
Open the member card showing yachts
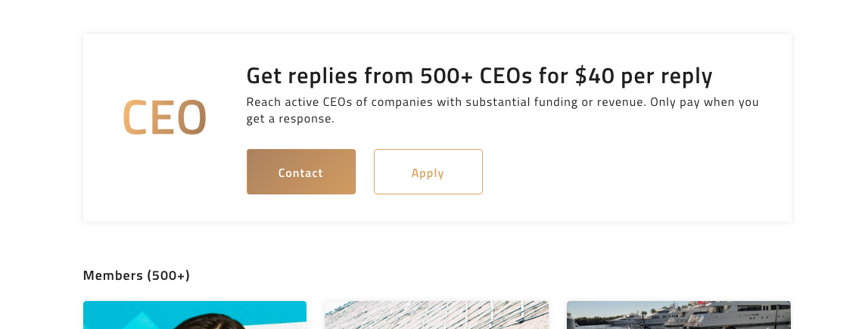(678, 315)
